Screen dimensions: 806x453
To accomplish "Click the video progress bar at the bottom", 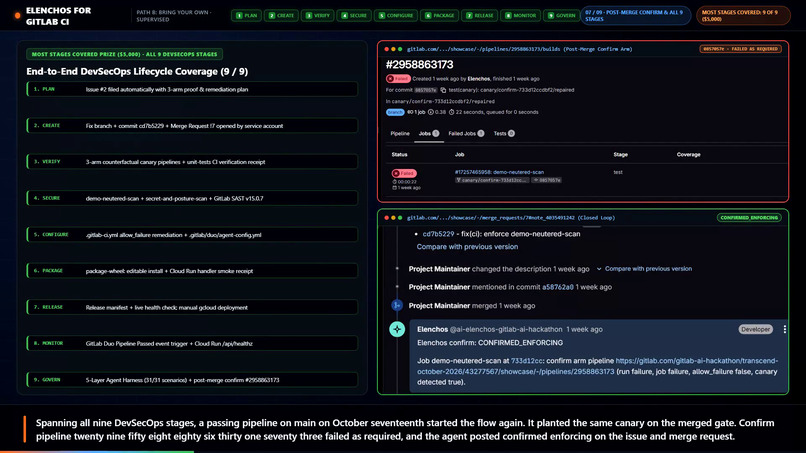I will tap(403, 451).
